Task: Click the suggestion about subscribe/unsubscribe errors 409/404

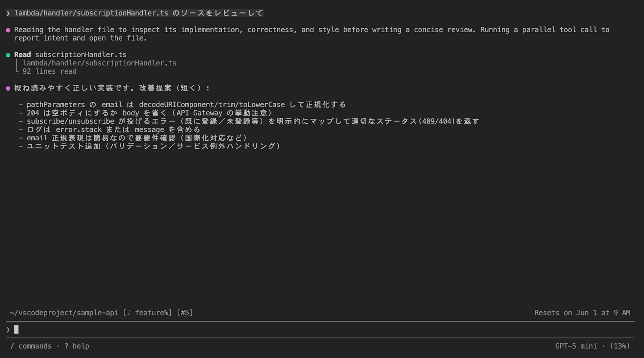Action: pos(253,121)
